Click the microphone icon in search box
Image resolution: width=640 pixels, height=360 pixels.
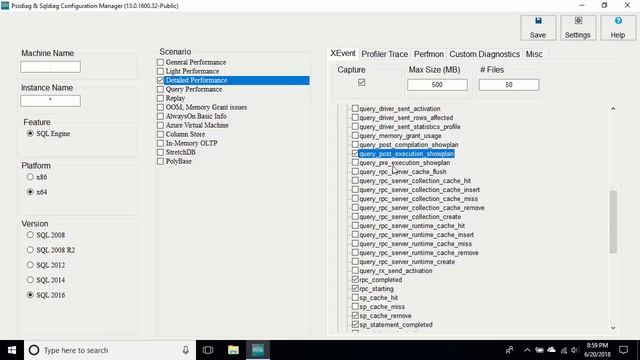(185, 350)
